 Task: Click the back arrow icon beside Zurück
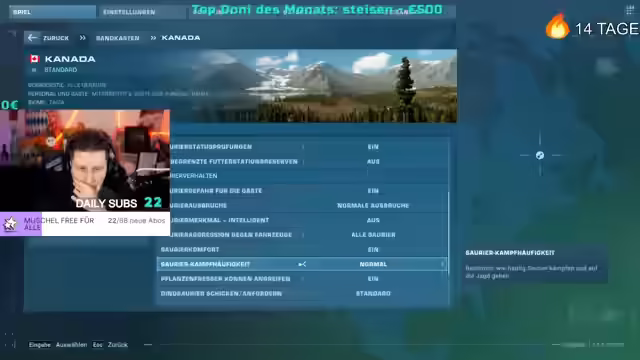pos(32,38)
